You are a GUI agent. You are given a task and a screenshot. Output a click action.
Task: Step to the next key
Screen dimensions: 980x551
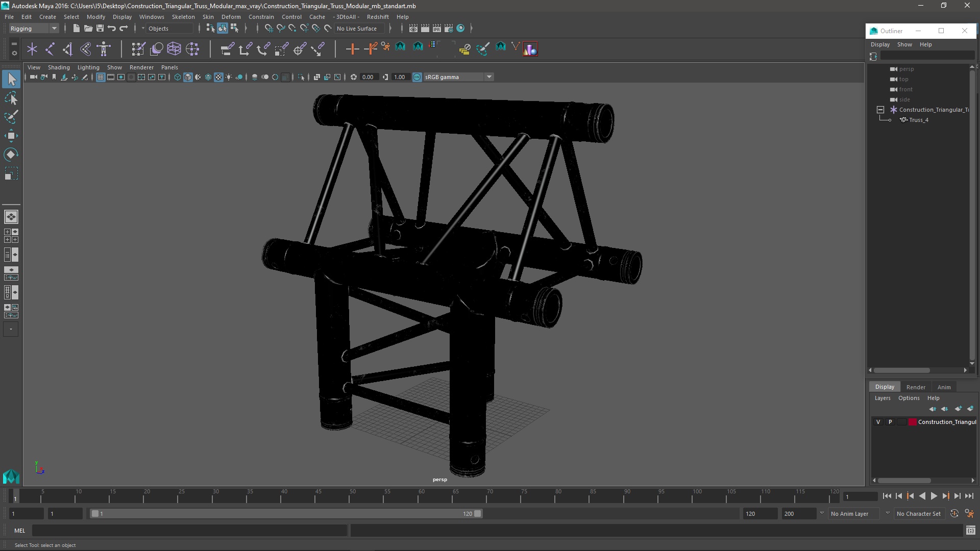coord(945,496)
